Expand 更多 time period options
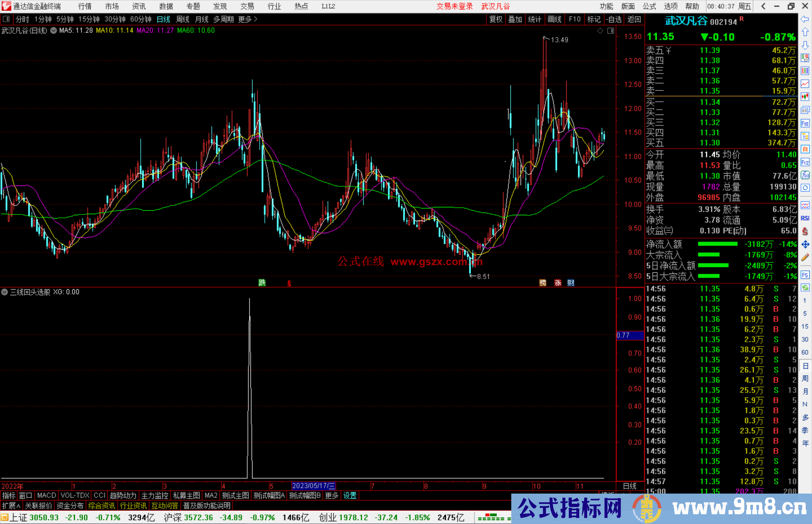The width and height of the screenshot is (812, 524). (x=248, y=19)
